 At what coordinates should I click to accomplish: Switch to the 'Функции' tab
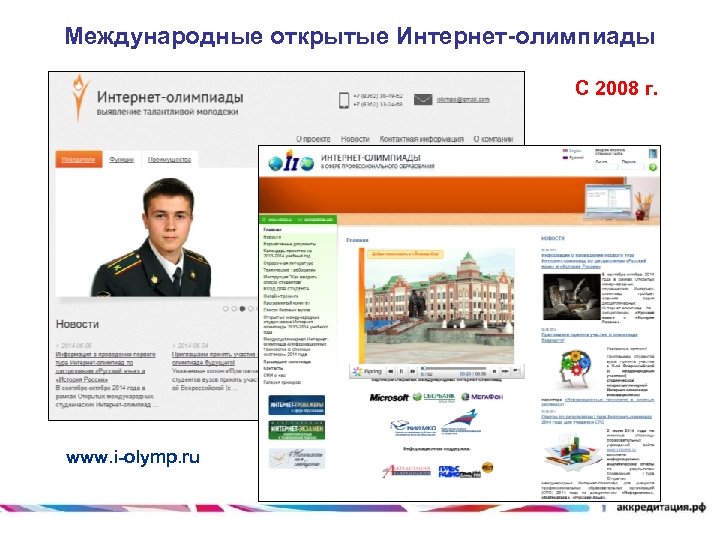pos(122,159)
